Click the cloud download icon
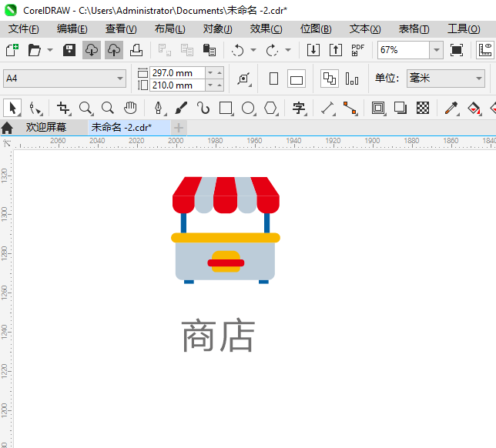The width and height of the screenshot is (496, 448). pyautogui.click(x=92, y=50)
